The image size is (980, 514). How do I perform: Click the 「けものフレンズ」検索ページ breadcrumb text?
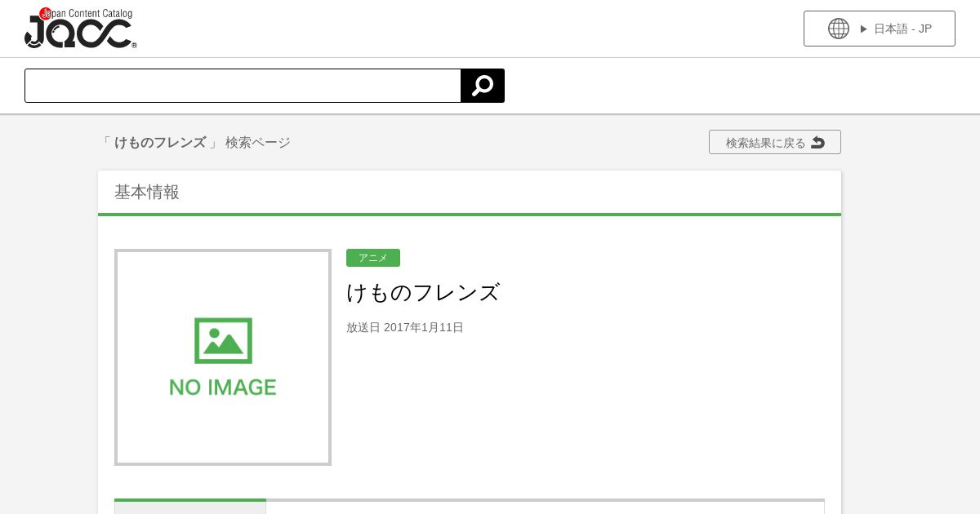pos(194,142)
